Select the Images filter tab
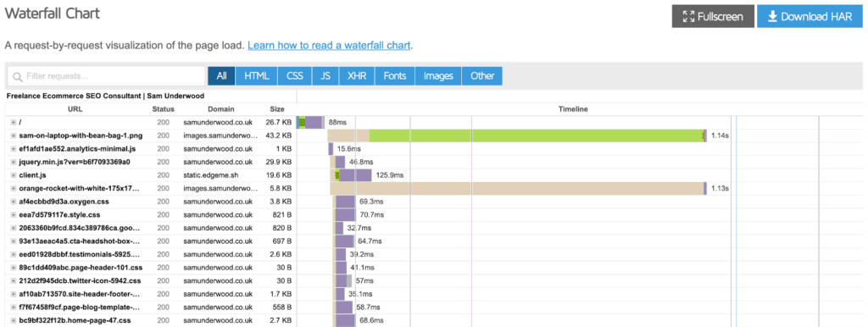This screenshot has width=868, height=327. tap(438, 75)
